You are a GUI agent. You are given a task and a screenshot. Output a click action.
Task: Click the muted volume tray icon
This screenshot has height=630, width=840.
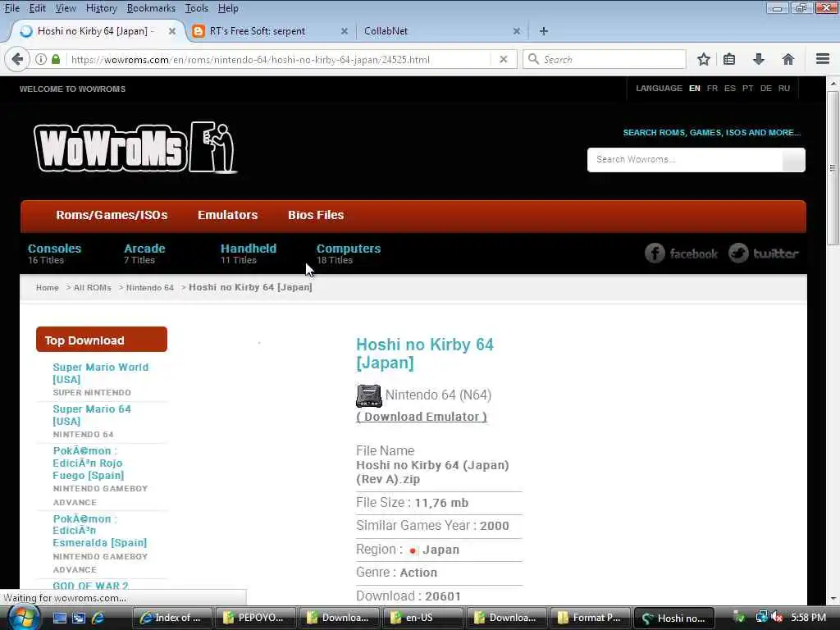tap(778, 617)
